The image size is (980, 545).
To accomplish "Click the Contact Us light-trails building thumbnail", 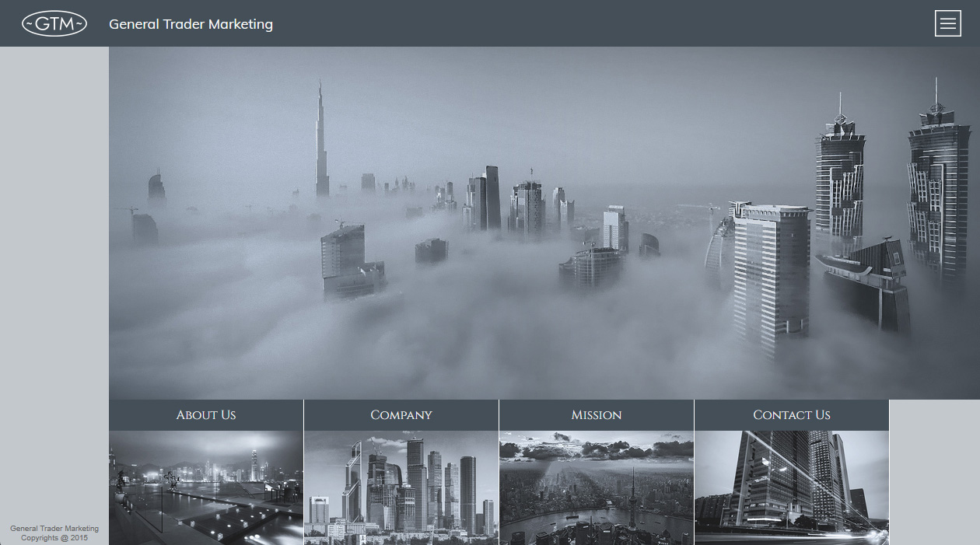I will (x=792, y=487).
